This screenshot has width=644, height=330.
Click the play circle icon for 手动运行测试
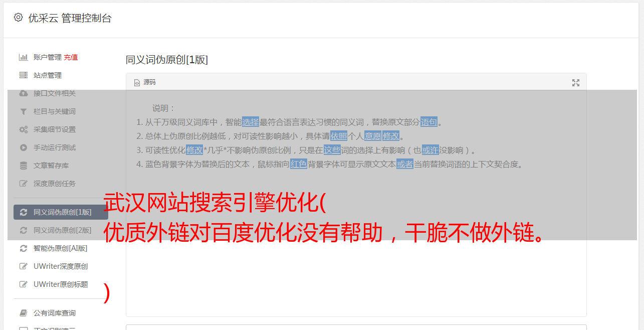23,147
